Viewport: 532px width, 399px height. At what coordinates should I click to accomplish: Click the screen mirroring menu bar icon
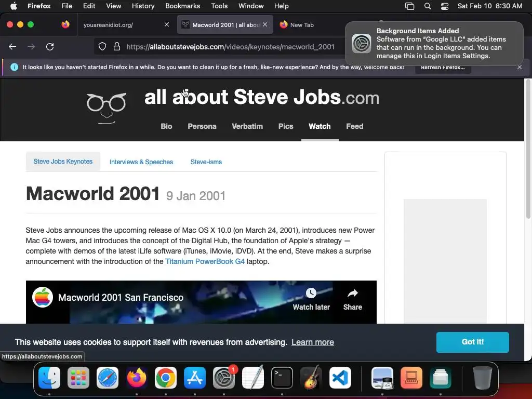click(x=409, y=6)
